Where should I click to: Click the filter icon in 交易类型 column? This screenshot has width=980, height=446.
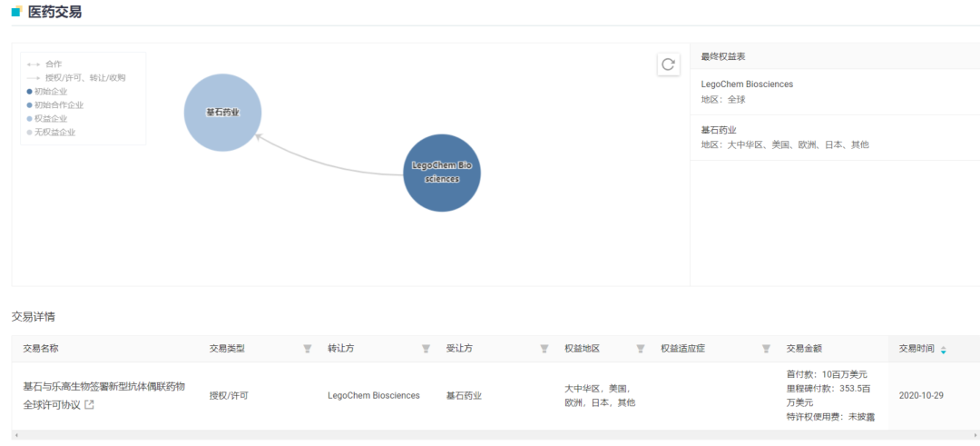307,349
